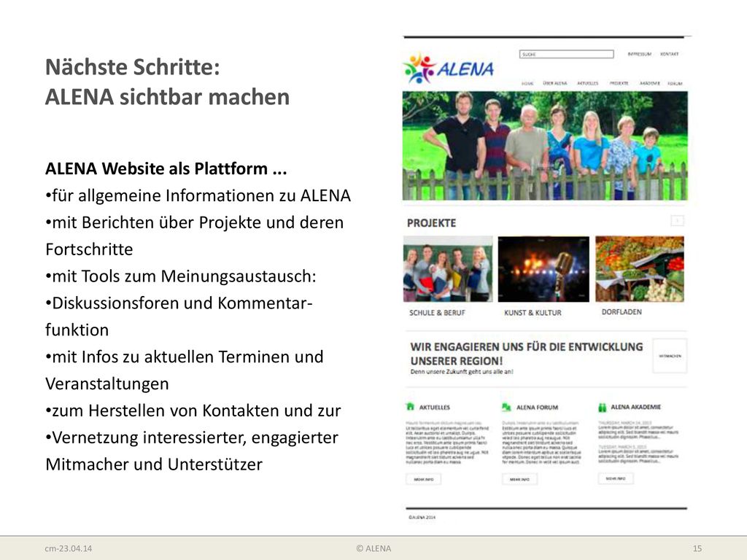Click the Projekte section heading
The image size is (747, 560).
(431, 223)
